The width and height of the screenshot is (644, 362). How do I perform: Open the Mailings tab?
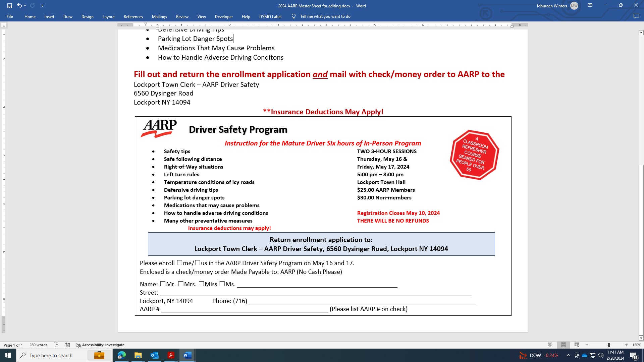tap(159, 16)
